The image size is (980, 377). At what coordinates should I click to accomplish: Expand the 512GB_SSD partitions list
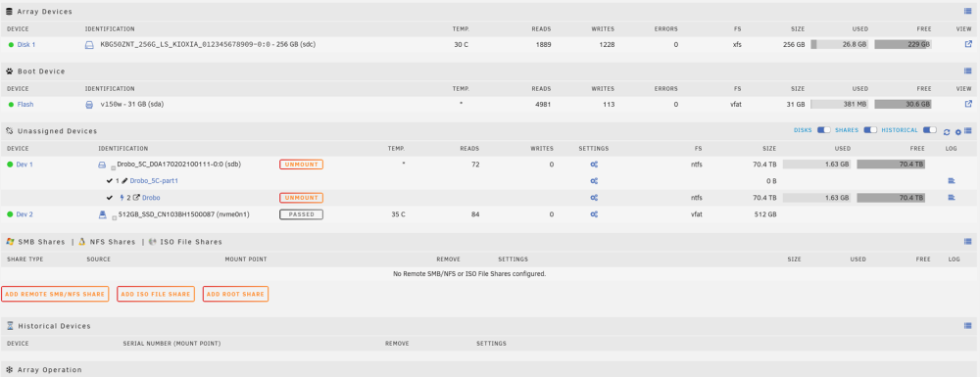(114, 217)
